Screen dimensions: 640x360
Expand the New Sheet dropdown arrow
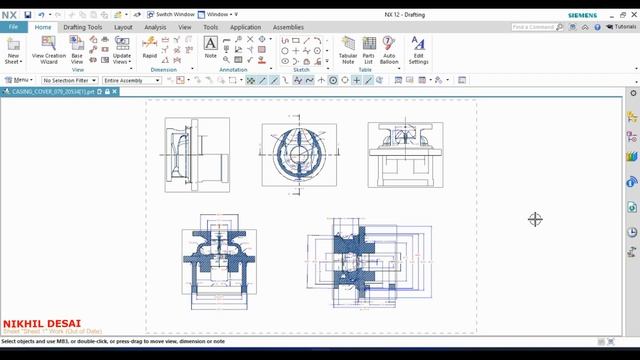click(21, 62)
